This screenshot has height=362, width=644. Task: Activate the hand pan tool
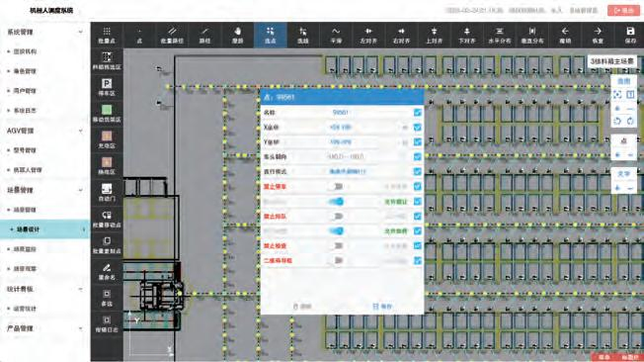point(237,36)
